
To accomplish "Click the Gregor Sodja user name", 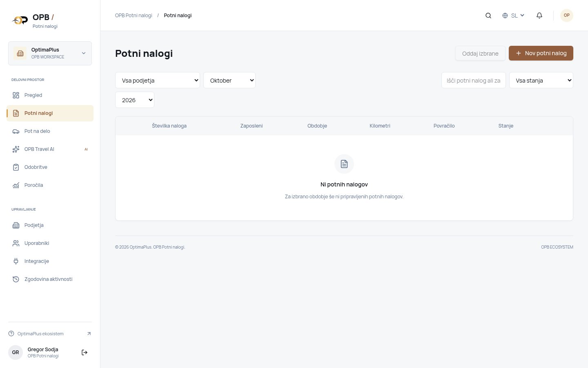I will pos(43,350).
